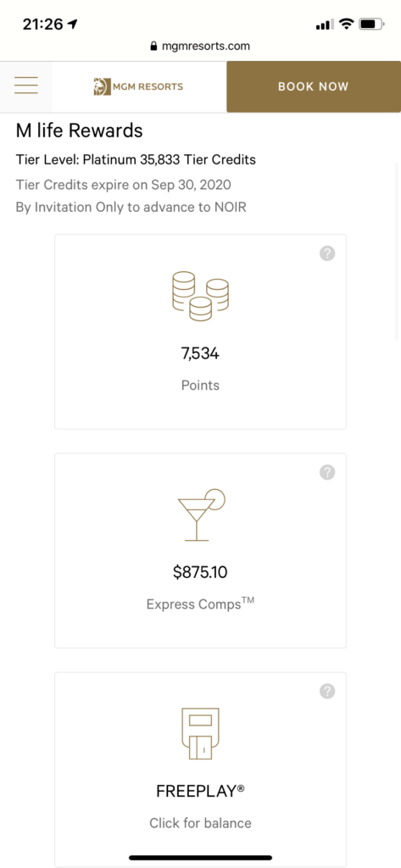
Task: Open help icon on Points card
Action: [327, 253]
